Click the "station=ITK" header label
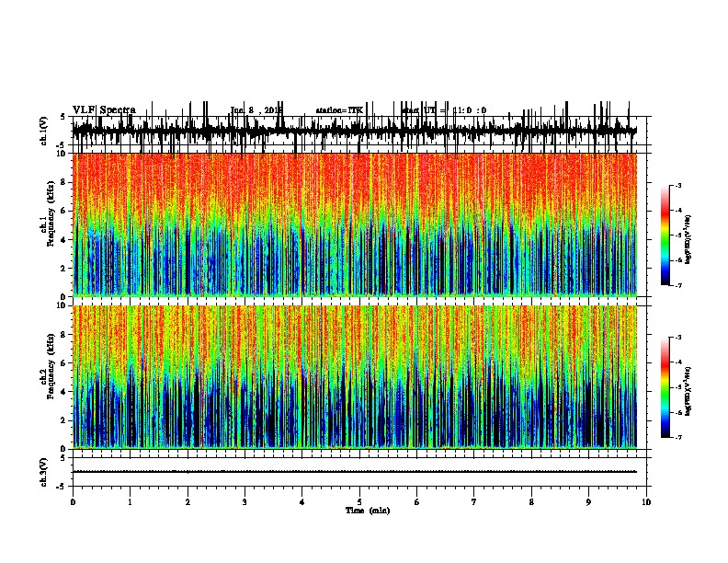Image resolution: width=728 pixels, height=563 pixels. point(339,110)
